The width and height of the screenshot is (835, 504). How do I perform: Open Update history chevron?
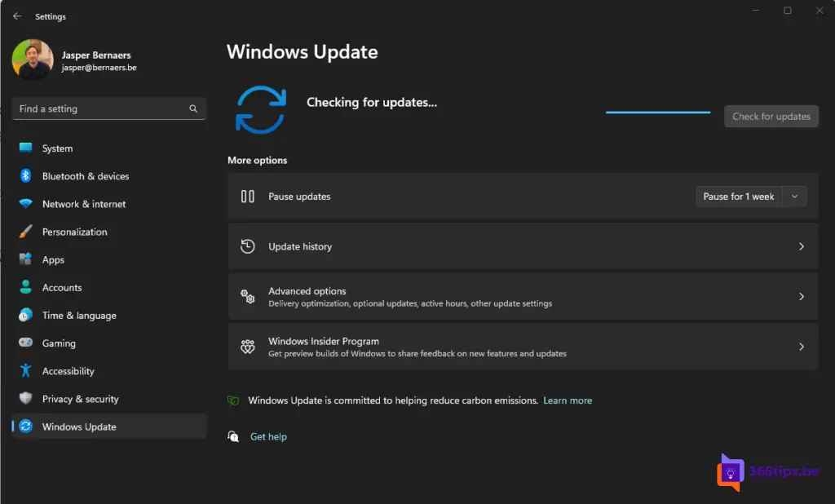tap(802, 246)
